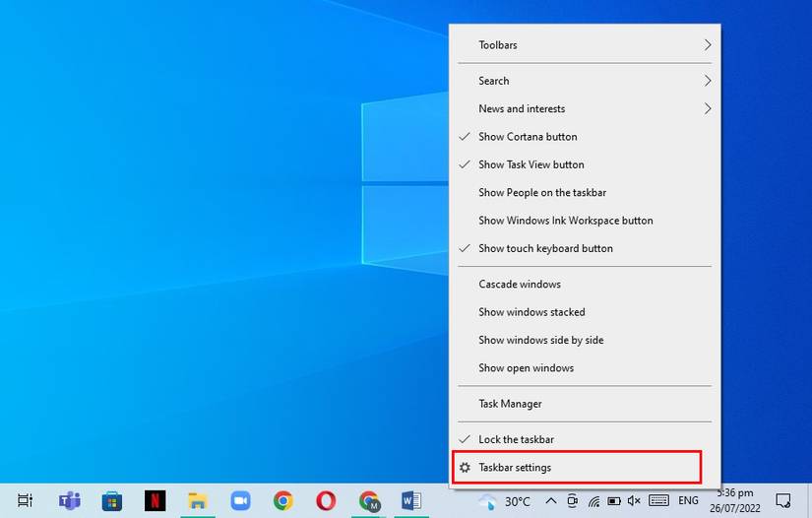
Task: Click the ENG language indicator
Action: pos(688,500)
